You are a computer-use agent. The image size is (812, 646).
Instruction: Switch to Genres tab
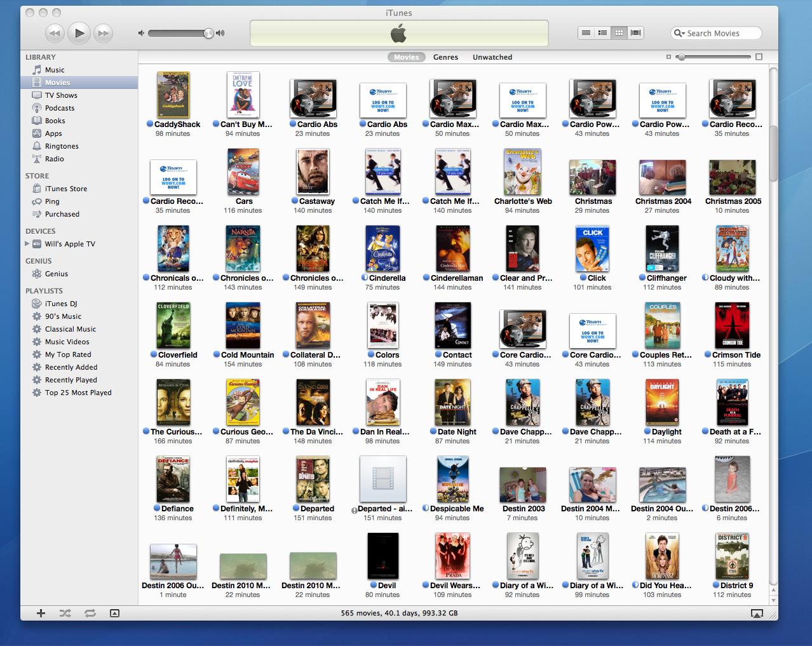pos(445,57)
